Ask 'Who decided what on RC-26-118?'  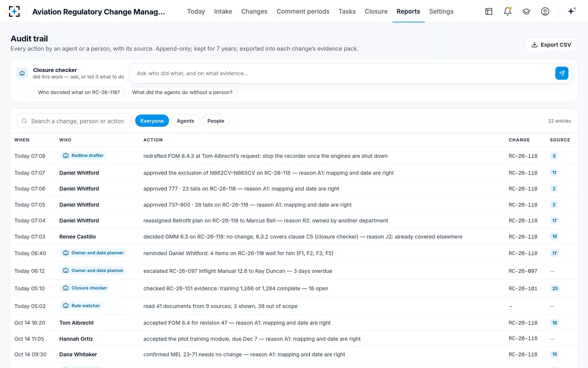(79, 92)
